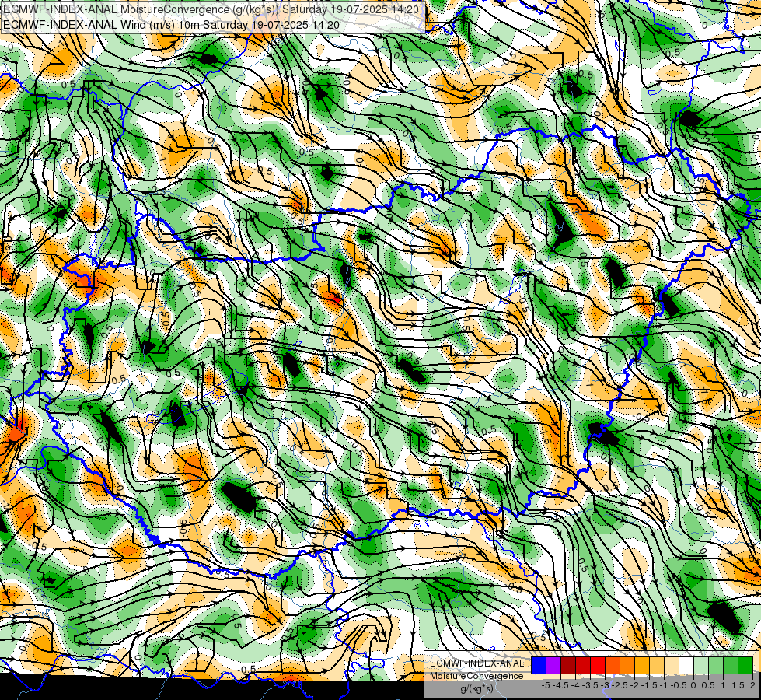Click the -4 tick label on the legend
The width and height of the screenshot is (761, 700).
click(x=575, y=685)
